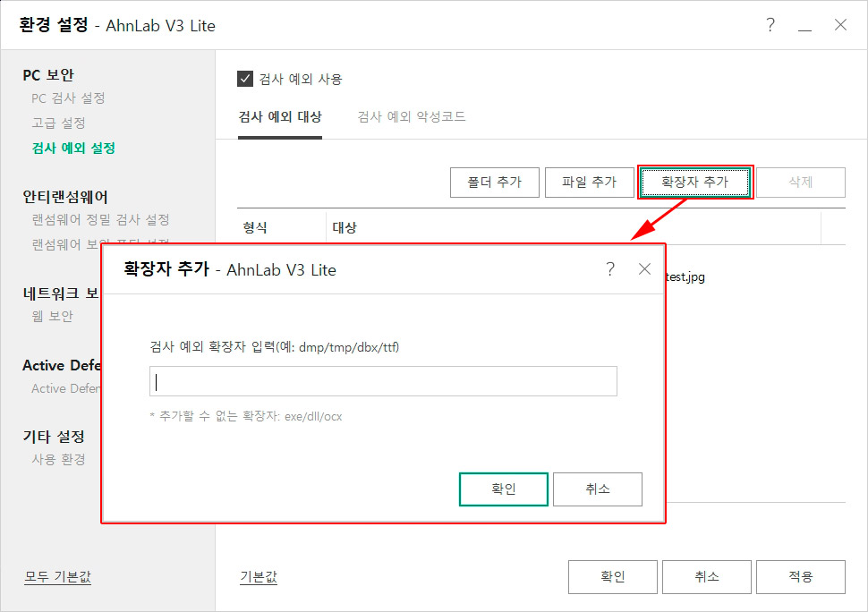Click the 적용 button
Image resolution: width=868 pixels, height=612 pixels.
click(801, 577)
